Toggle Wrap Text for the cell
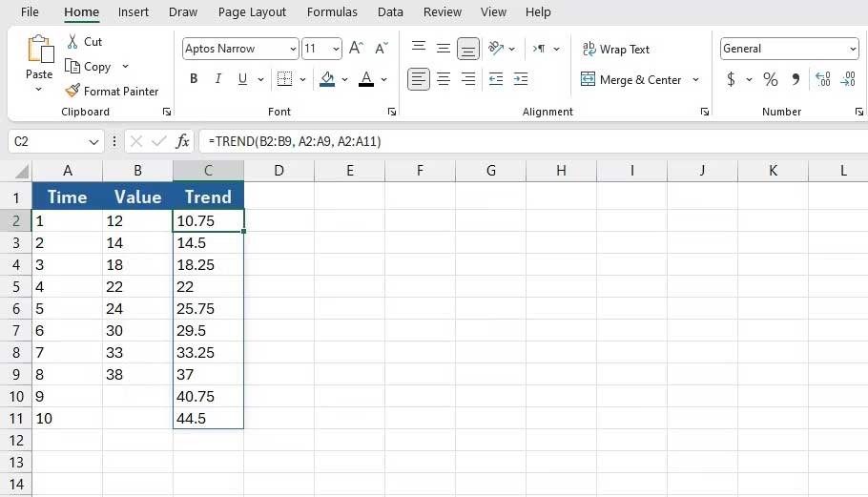Viewport: 868px width, 497px height. pyautogui.click(x=615, y=49)
